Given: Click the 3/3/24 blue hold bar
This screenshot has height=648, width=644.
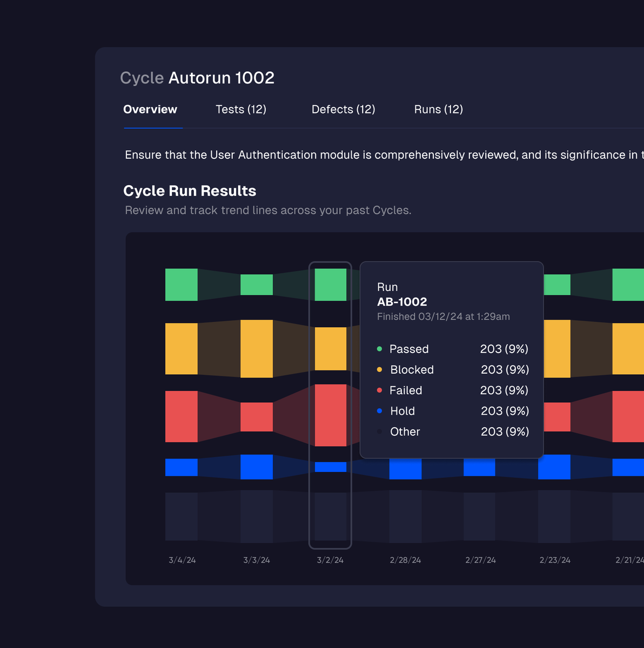Looking at the screenshot, I should [257, 467].
